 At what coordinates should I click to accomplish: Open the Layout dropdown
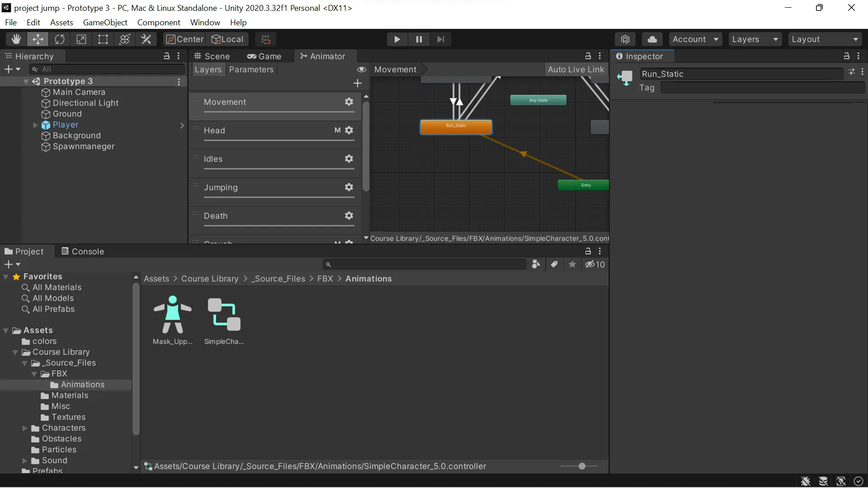point(825,39)
